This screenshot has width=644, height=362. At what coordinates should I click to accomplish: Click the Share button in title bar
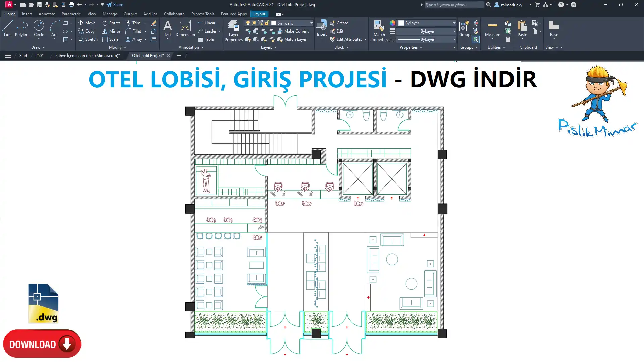point(115,5)
